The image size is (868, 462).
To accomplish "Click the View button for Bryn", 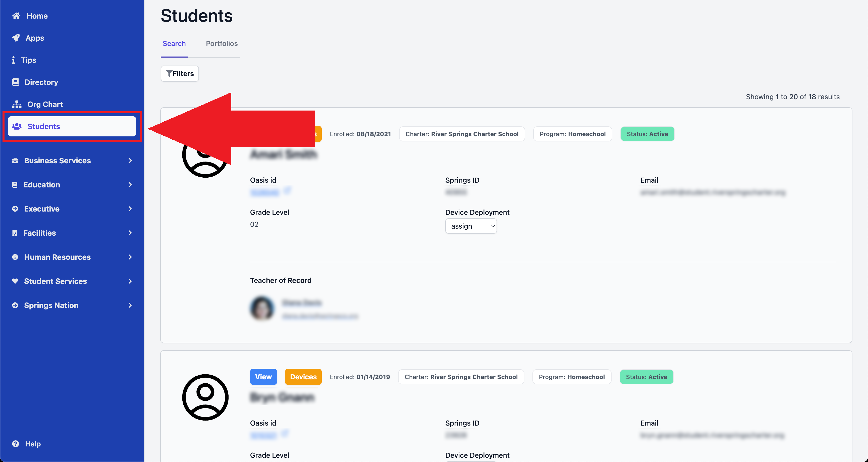I will 263,377.
